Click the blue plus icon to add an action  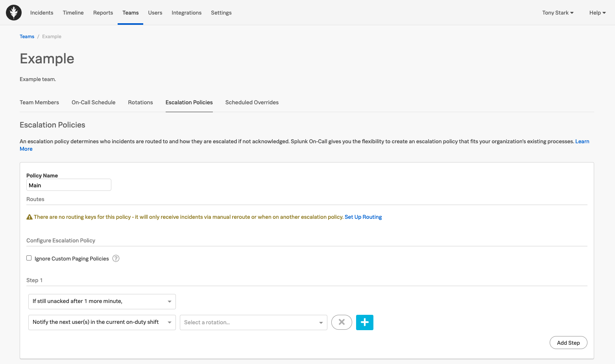coord(364,322)
